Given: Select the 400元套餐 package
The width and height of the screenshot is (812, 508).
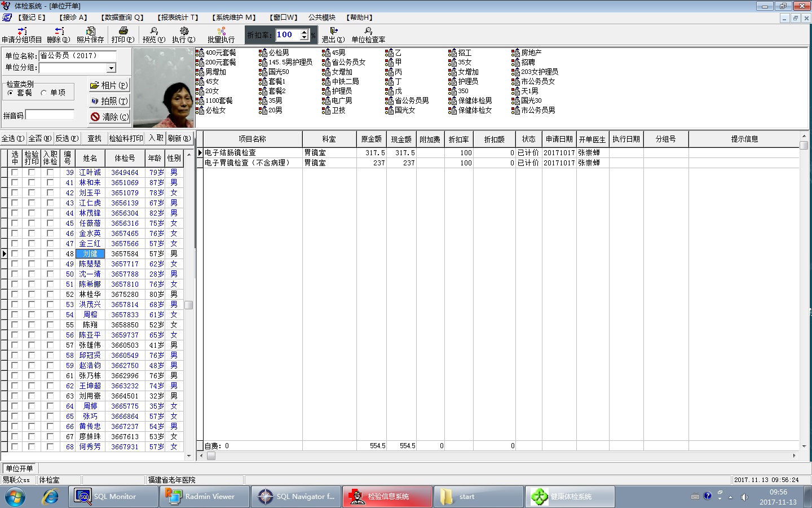Looking at the screenshot, I should pyautogui.click(x=216, y=53).
